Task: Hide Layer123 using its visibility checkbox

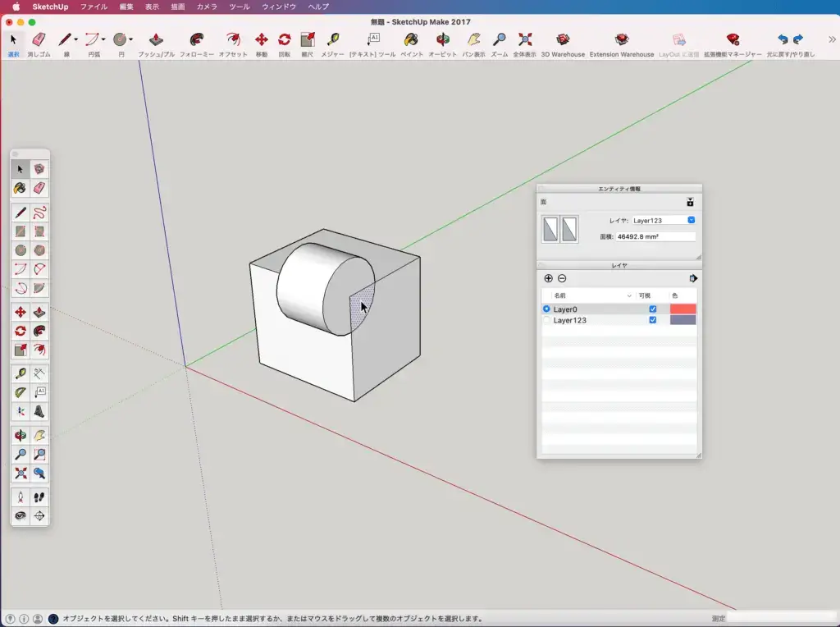Action: (x=652, y=320)
